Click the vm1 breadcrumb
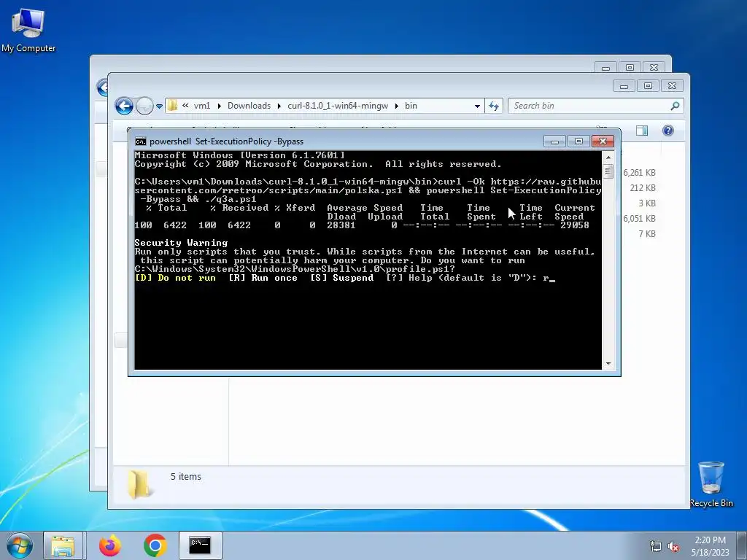 [x=202, y=106]
